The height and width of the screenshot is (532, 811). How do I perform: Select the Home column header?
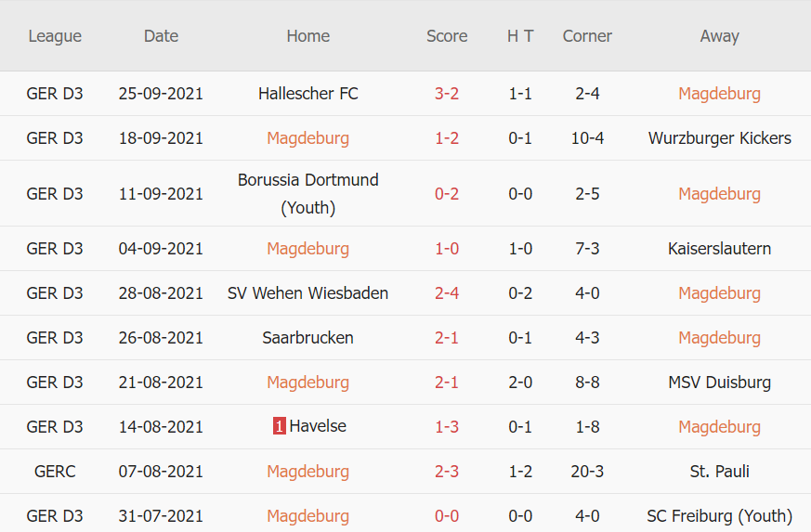tap(307, 36)
